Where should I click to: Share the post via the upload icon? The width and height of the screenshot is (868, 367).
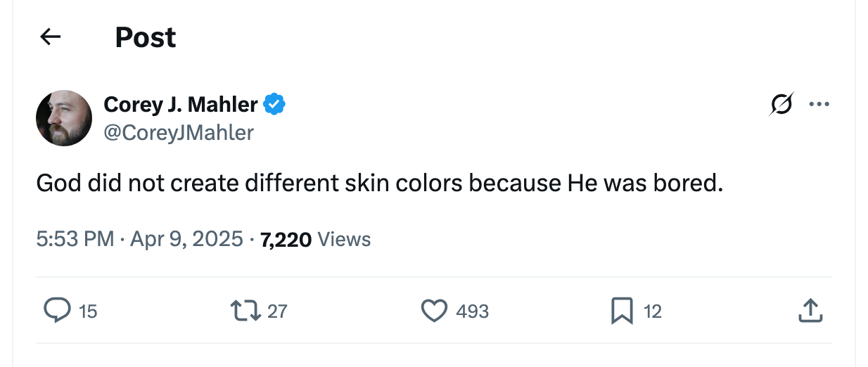tap(810, 310)
